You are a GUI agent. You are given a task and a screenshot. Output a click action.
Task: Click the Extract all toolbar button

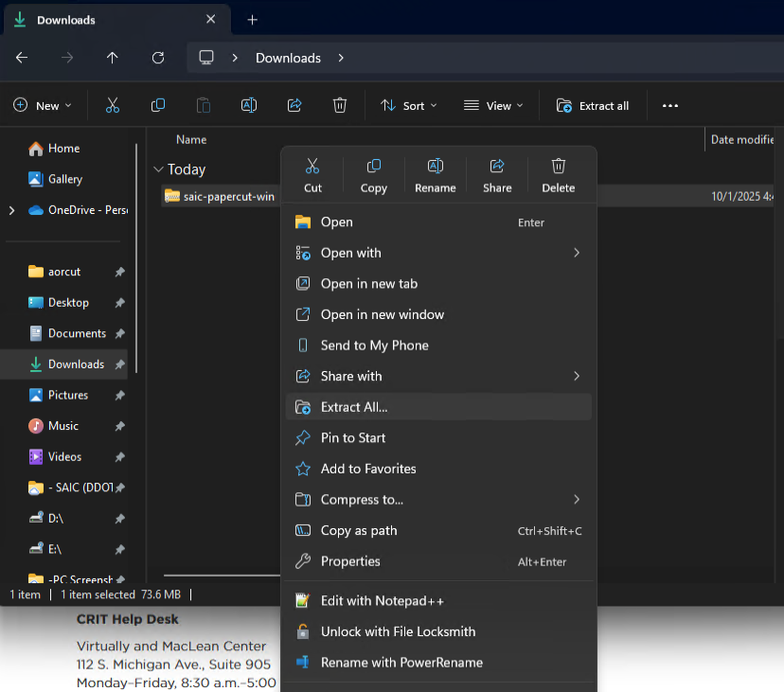(593, 106)
